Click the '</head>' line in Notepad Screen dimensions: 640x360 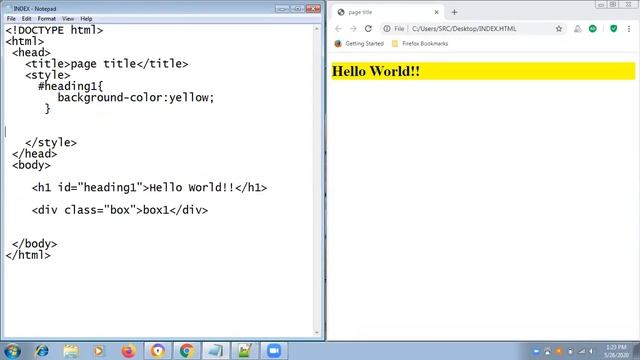35,154
